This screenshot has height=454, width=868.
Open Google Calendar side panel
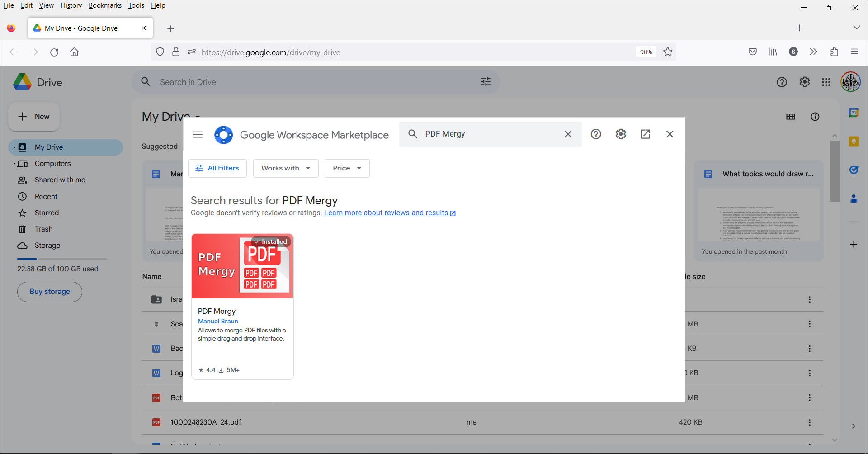[854, 113]
